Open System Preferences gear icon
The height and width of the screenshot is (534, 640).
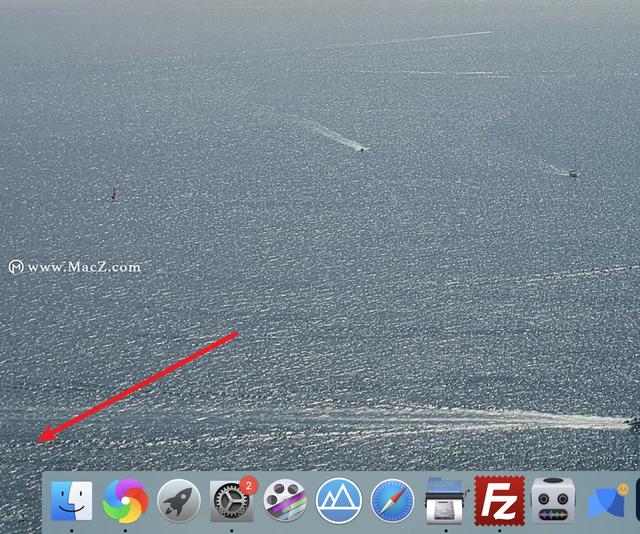(x=231, y=501)
